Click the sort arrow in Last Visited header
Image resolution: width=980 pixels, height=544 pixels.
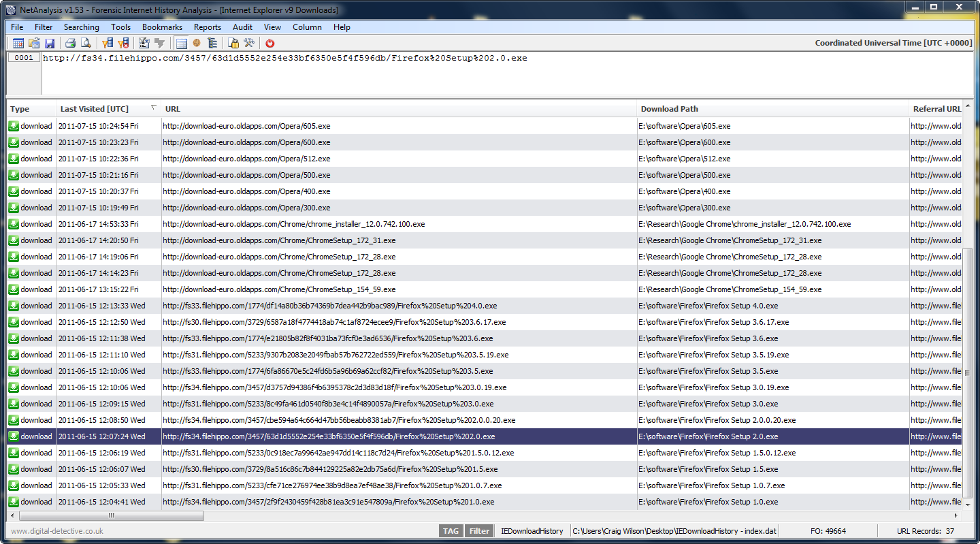153,108
